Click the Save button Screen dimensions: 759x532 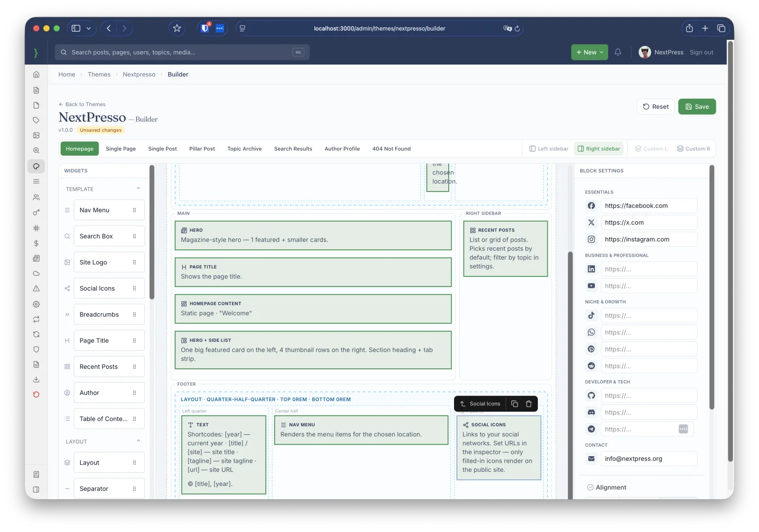(697, 107)
